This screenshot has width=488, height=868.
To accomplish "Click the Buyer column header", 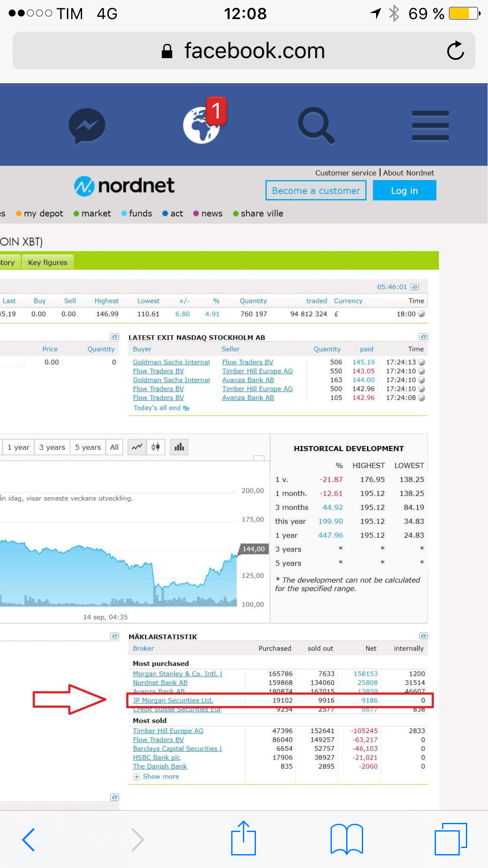I will coord(142,349).
